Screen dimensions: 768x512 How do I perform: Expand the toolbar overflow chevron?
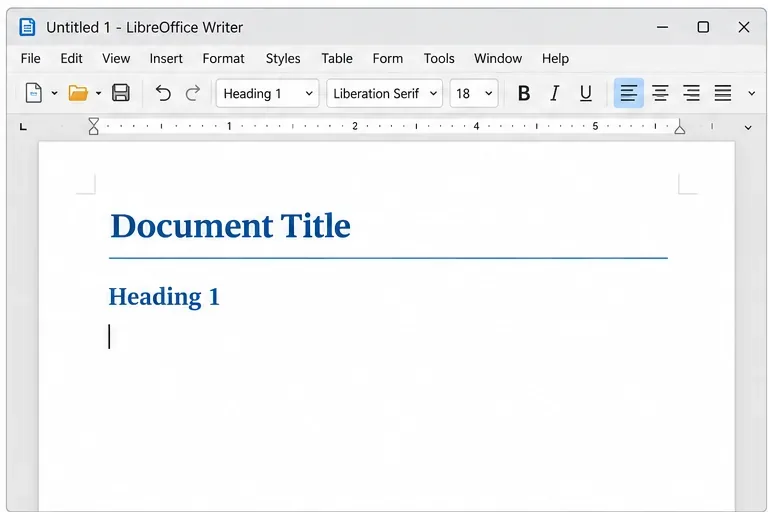[751, 93]
